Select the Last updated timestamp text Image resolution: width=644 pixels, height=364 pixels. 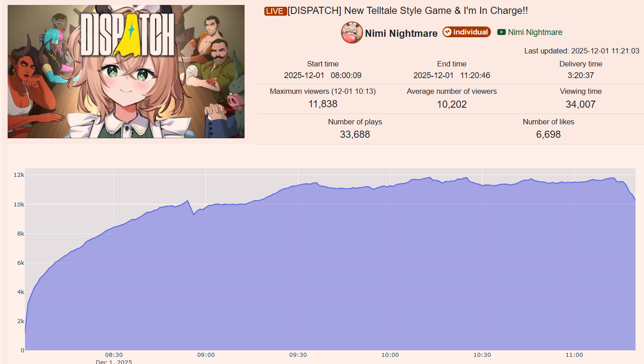click(x=582, y=51)
